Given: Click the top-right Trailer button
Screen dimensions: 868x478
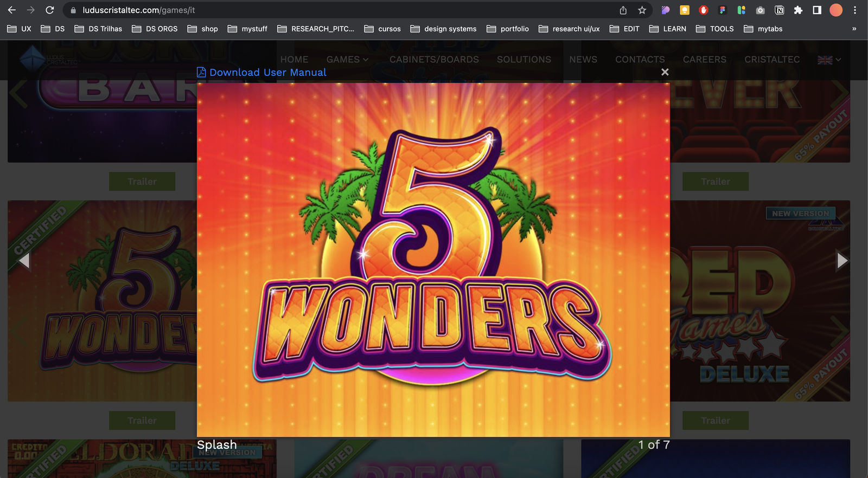Looking at the screenshot, I should pyautogui.click(x=716, y=182).
